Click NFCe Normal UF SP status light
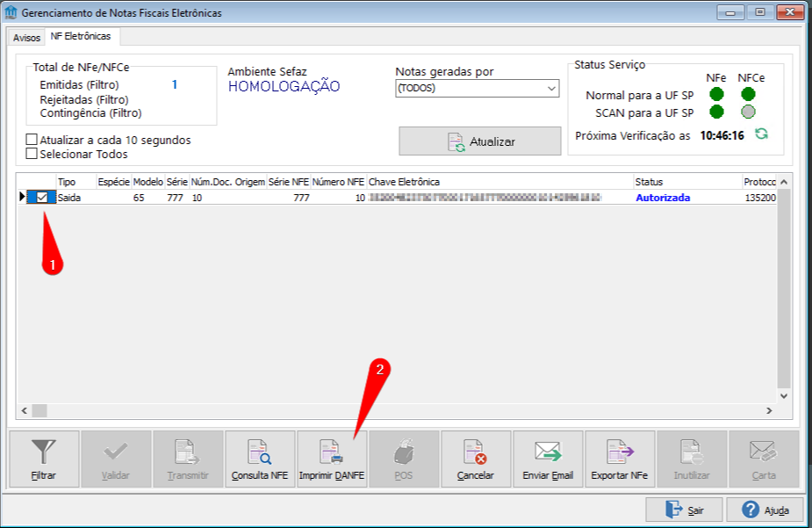This screenshot has width=812, height=528. tap(748, 94)
